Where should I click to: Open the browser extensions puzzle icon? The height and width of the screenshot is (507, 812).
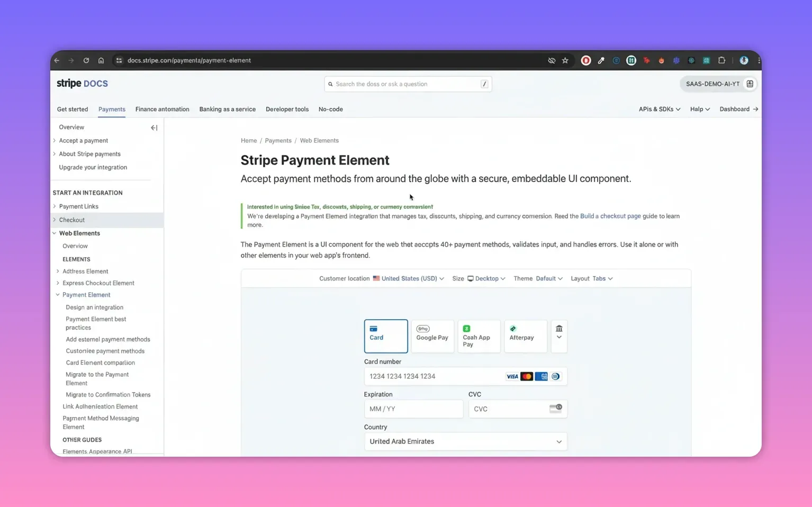tap(721, 60)
